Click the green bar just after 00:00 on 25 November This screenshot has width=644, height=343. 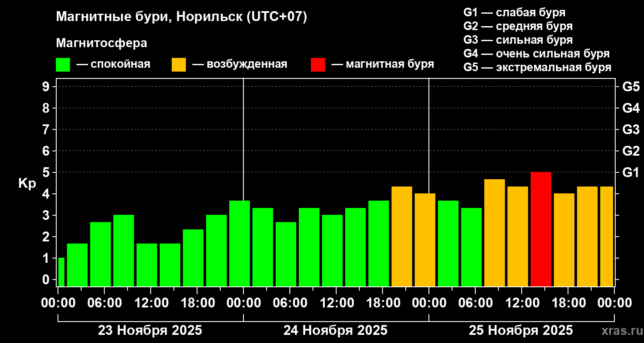[x=448, y=244]
